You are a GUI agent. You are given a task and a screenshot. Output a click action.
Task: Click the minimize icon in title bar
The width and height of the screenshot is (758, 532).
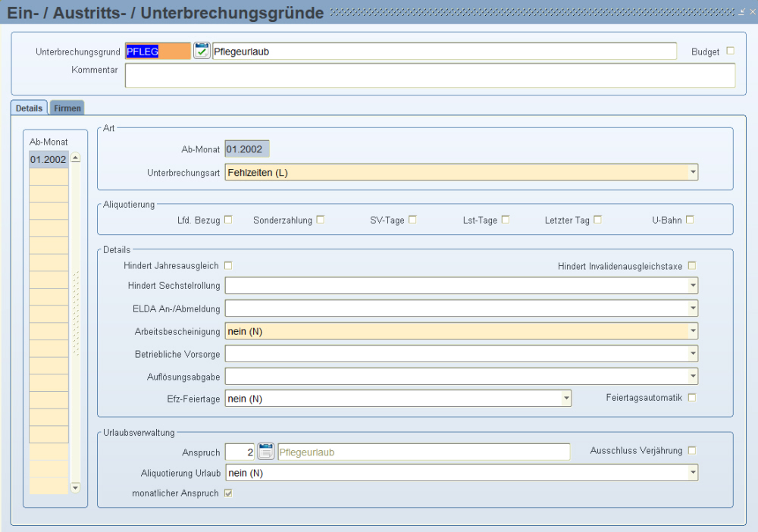742,12
